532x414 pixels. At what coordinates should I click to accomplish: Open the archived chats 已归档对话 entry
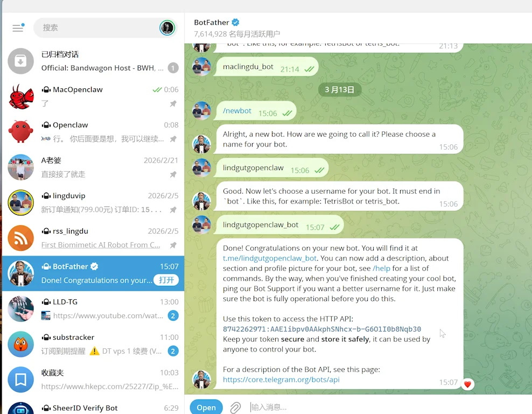coord(93,61)
